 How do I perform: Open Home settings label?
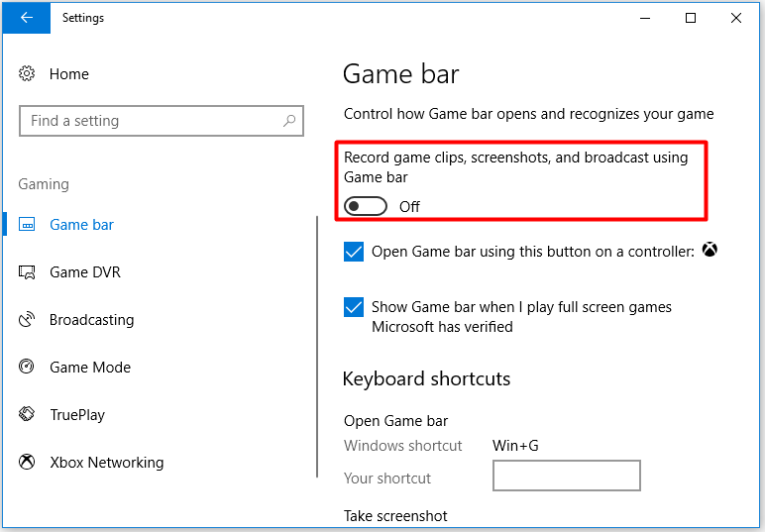68,74
